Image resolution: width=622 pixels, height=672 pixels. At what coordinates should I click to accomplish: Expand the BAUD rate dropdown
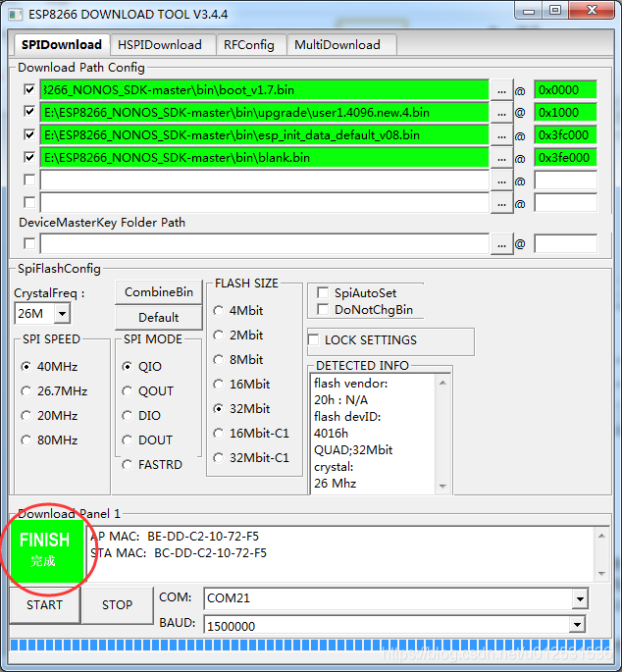tap(578, 625)
